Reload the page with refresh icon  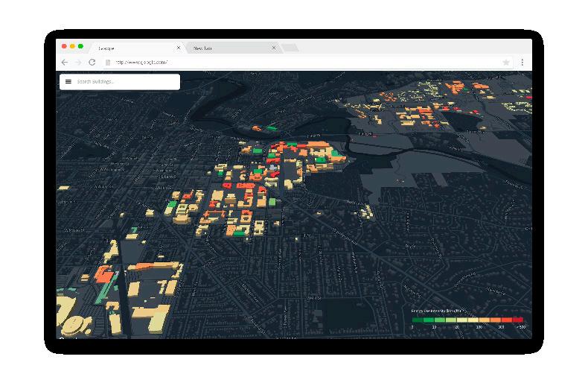coord(92,63)
